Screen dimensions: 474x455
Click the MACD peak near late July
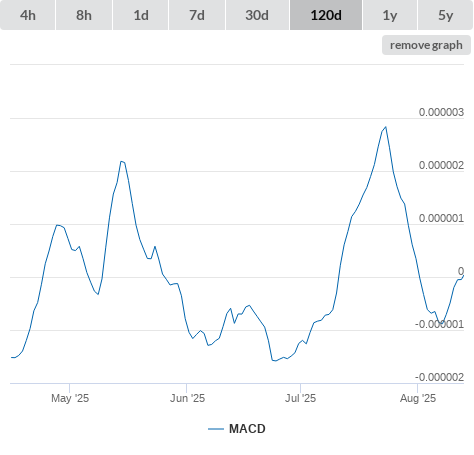coord(386,127)
